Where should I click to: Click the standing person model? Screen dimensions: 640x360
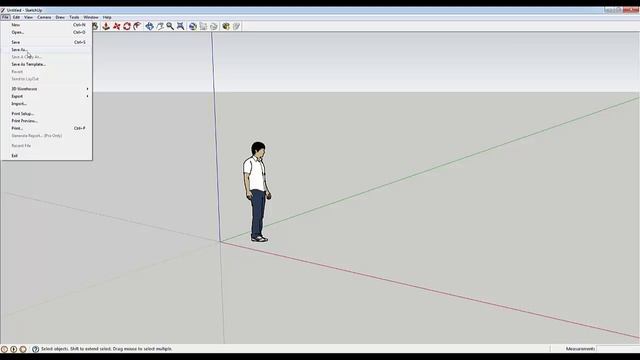point(257,192)
